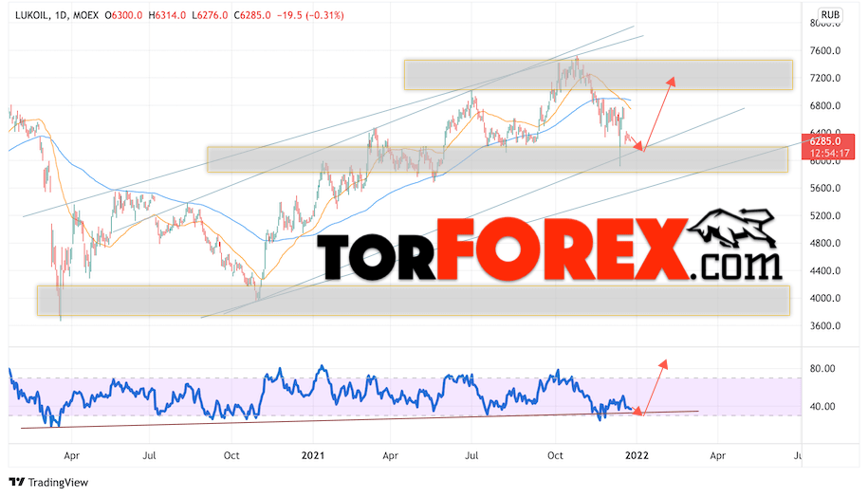Viewport: 868px width, 497px height.
Task: Click the RUB currency button
Action: coord(830,15)
